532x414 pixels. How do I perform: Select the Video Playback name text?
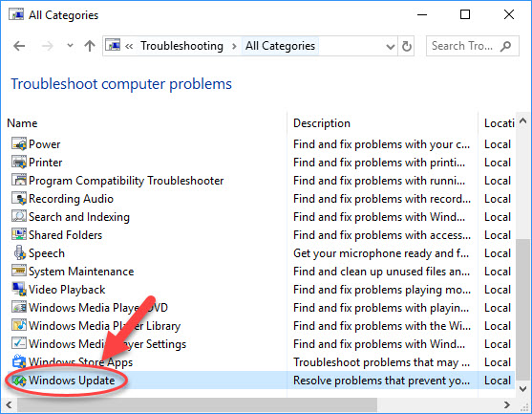click(67, 290)
